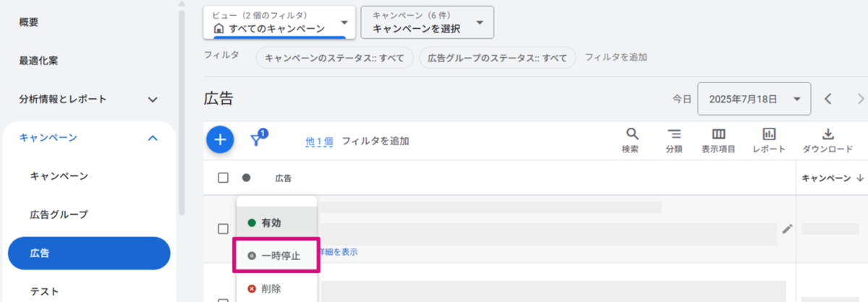Open the 表示項目 columns tool

point(718,141)
